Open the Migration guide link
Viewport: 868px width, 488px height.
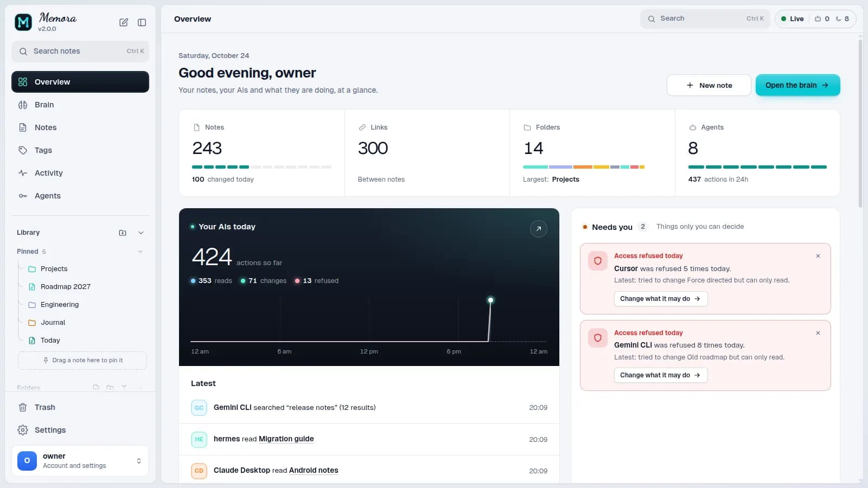click(x=286, y=439)
